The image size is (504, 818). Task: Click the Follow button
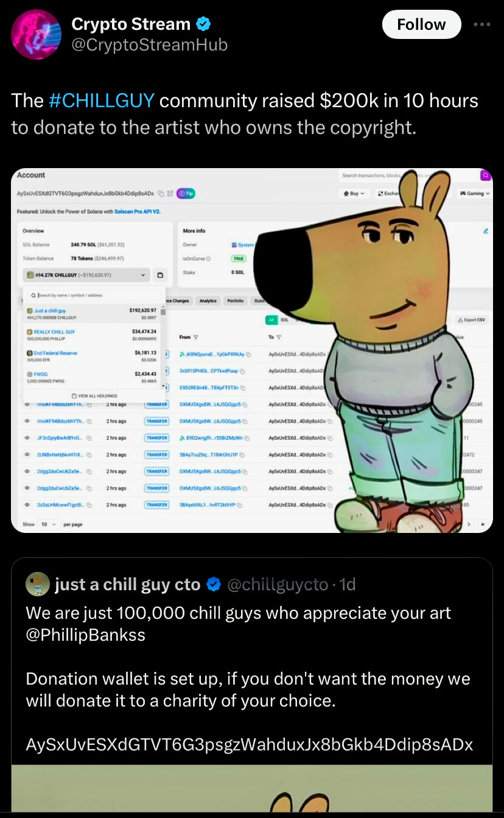pos(421,24)
